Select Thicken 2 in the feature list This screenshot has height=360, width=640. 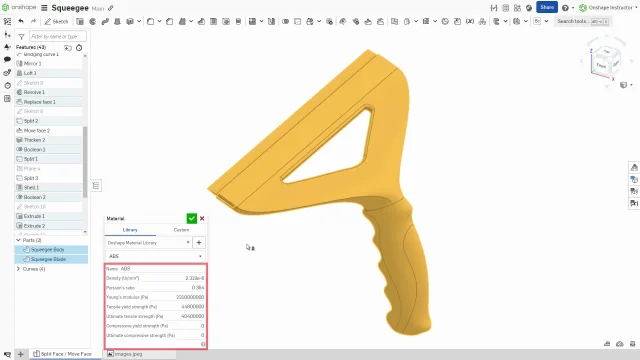(49, 140)
